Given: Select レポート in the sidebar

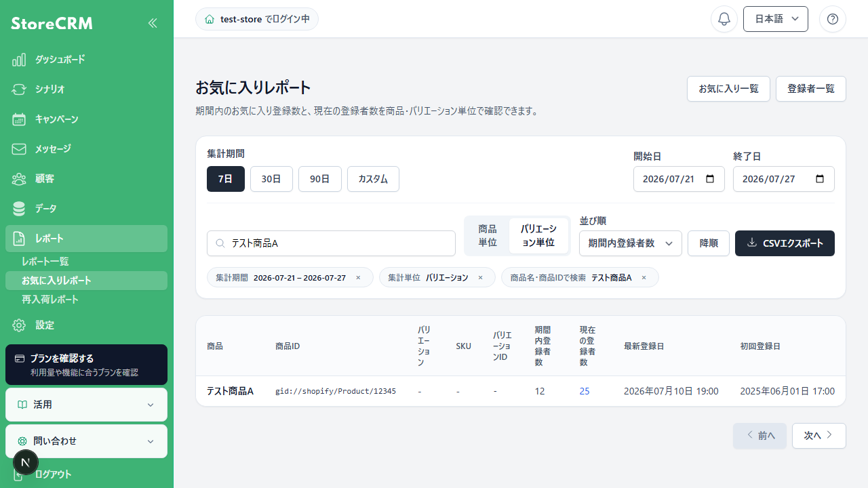Looking at the screenshot, I should pyautogui.click(x=86, y=239).
